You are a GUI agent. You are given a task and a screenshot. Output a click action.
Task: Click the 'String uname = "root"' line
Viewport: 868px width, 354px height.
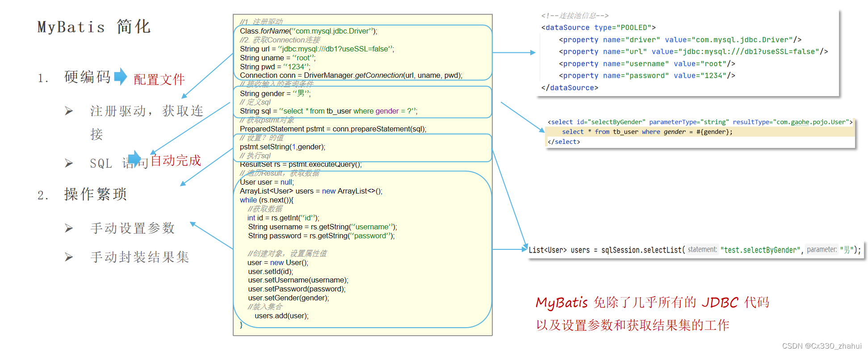[x=278, y=58]
